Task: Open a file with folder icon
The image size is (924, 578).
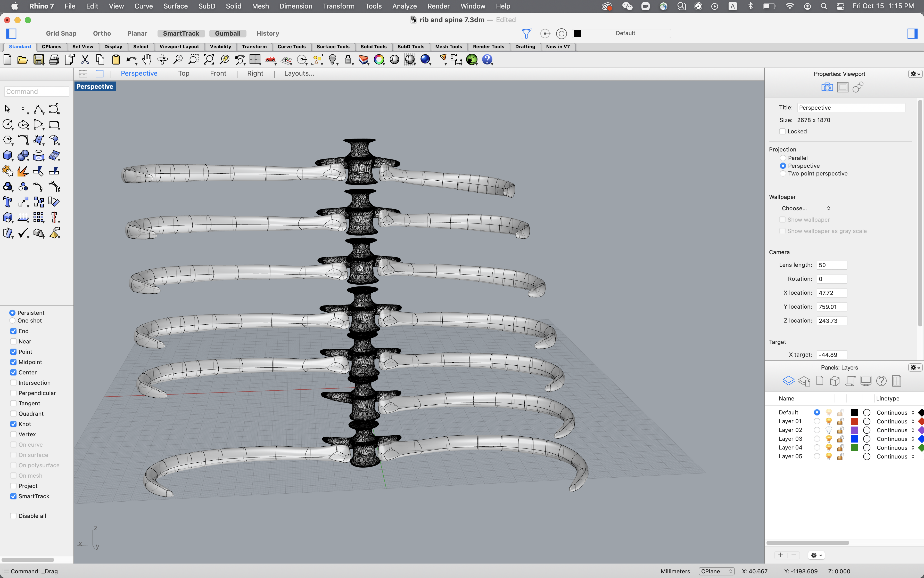Action: 23,60
